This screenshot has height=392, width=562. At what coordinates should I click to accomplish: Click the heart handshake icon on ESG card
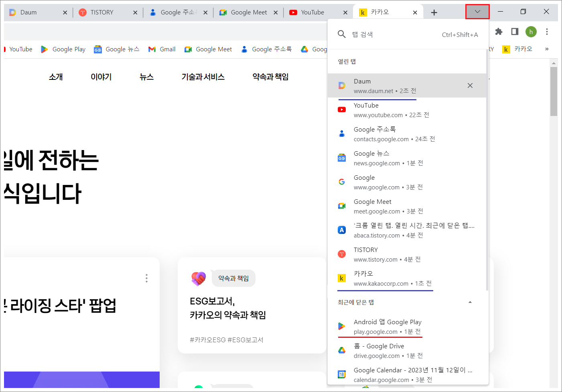point(199,278)
